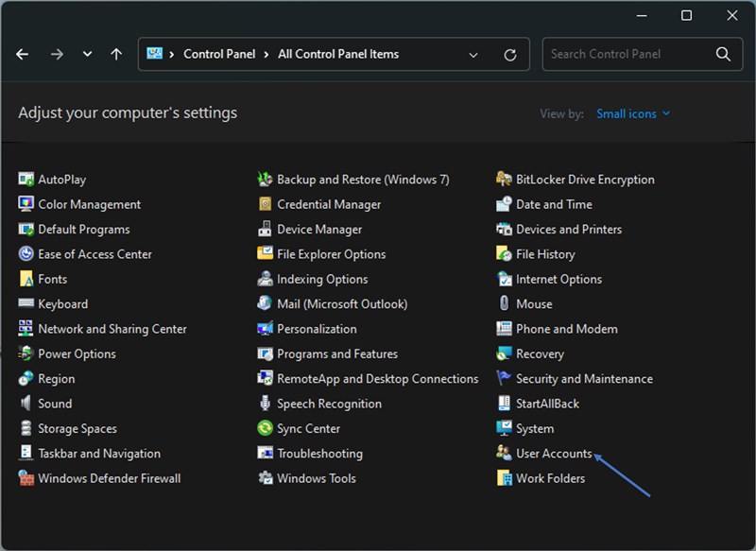Click the Devices and Printers icon

click(x=504, y=230)
